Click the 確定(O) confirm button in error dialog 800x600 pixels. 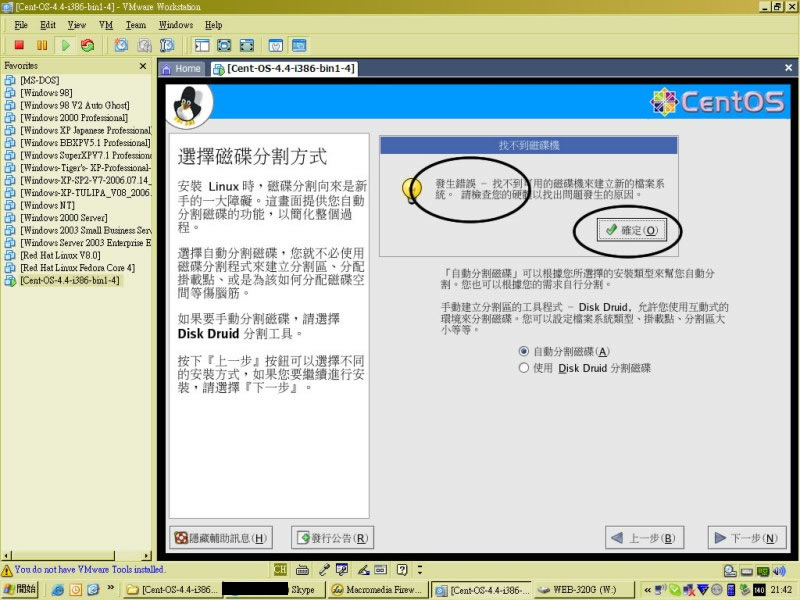tap(632, 230)
